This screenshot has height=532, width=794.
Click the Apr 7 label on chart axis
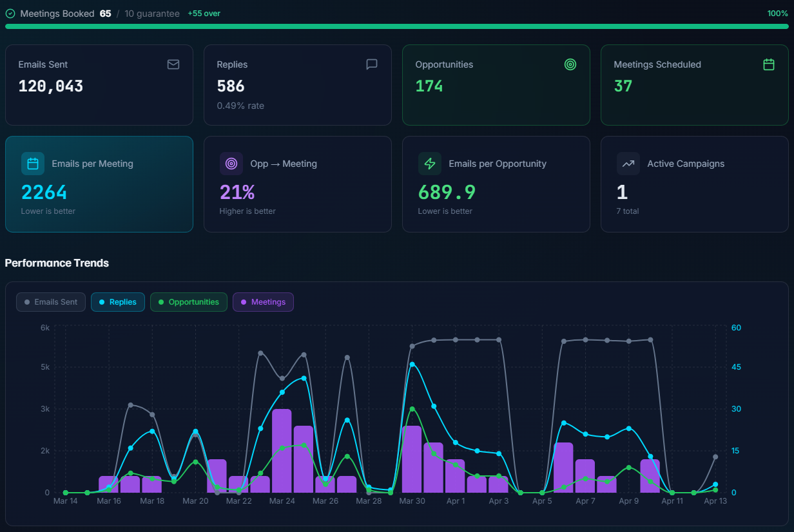(585, 501)
